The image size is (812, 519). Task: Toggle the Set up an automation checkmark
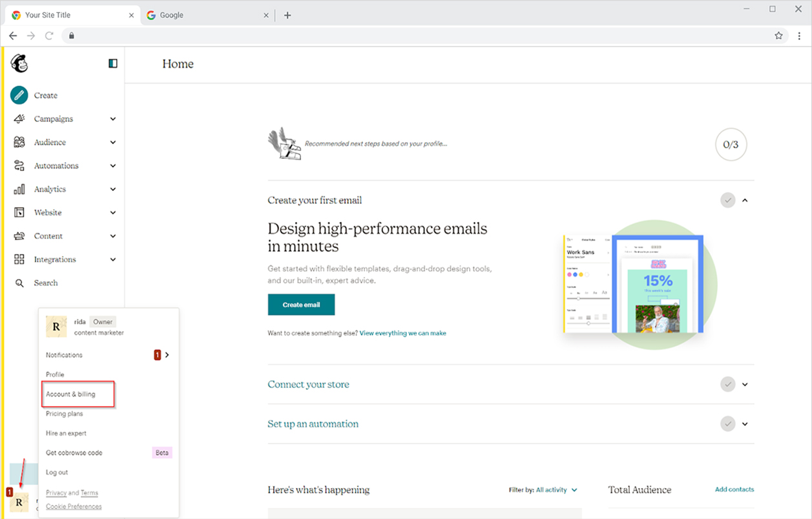tap(728, 424)
